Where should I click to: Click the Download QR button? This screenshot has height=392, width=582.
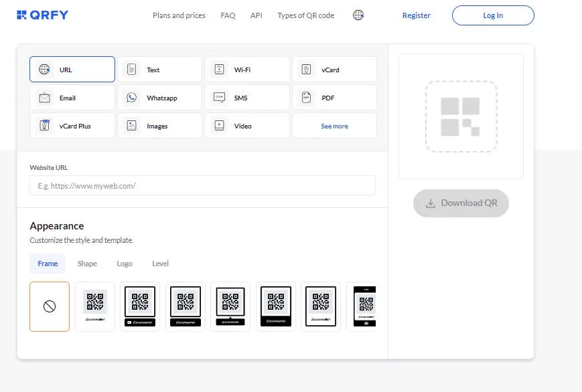[461, 203]
